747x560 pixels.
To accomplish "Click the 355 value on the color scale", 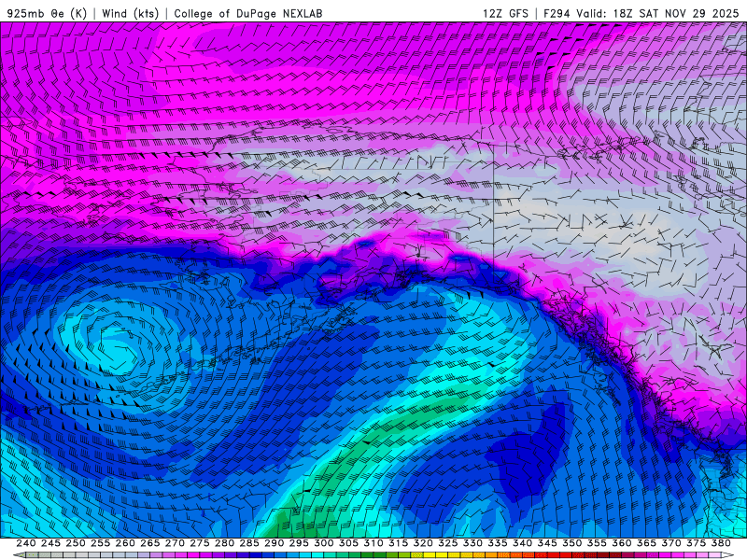I will (x=597, y=543).
